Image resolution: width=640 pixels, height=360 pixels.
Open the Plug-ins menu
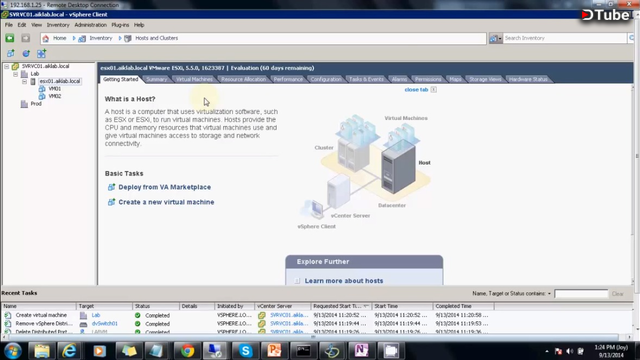(120, 25)
